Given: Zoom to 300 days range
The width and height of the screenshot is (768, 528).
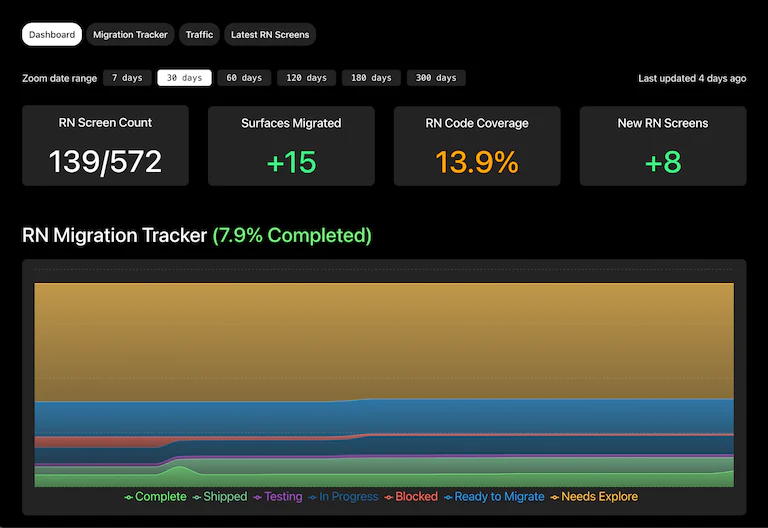Looking at the screenshot, I should 436,78.
